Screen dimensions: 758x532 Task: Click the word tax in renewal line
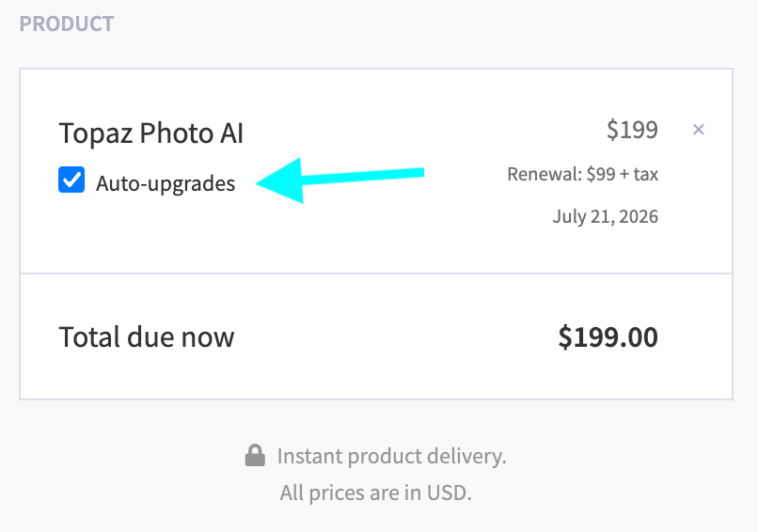tap(646, 175)
